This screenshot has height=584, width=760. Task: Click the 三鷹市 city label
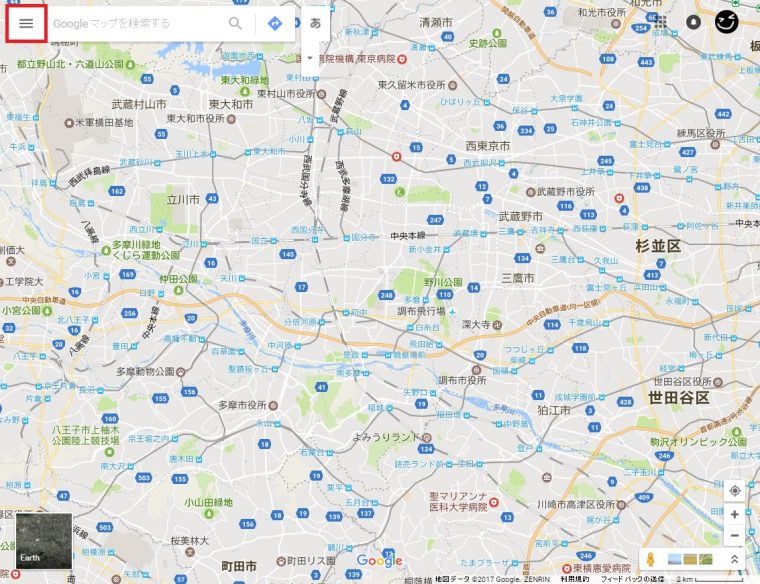518,278
